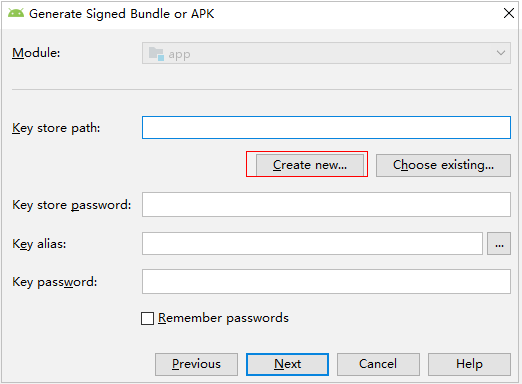The image size is (522, 384).
Task: Focus the Key password field
Action: click(x=326, y=282)
